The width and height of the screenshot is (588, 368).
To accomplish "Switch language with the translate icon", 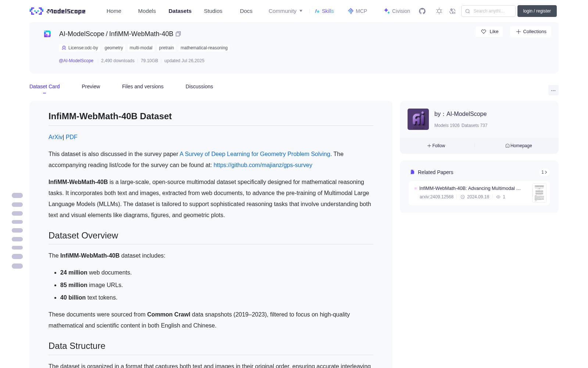I will tap(452, 11).
